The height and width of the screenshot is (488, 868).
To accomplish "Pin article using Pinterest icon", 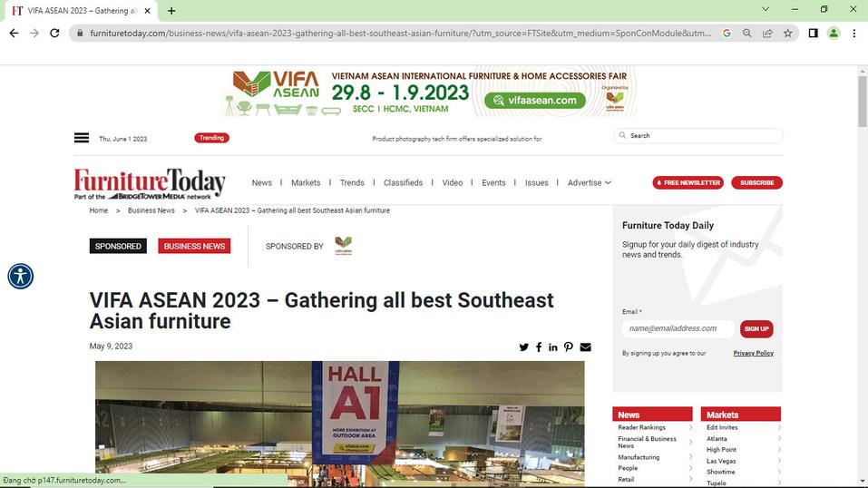I will (x=569, y=346).
